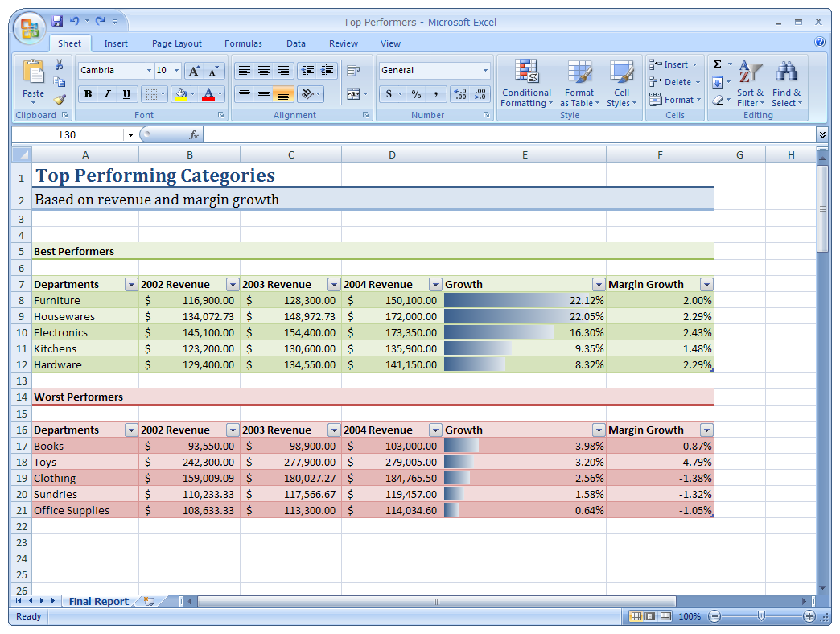Activate the Format Painter brush
The image size is (840, 634).
[60, 99]
